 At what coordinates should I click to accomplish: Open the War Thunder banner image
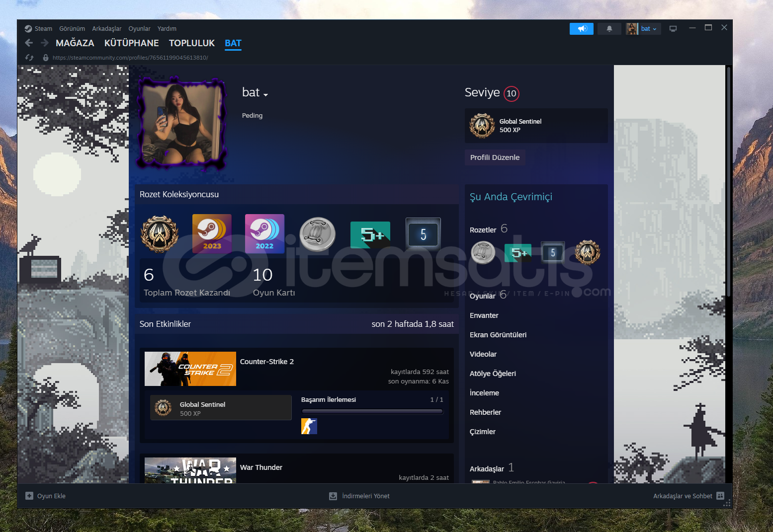[x=190, y=470]
